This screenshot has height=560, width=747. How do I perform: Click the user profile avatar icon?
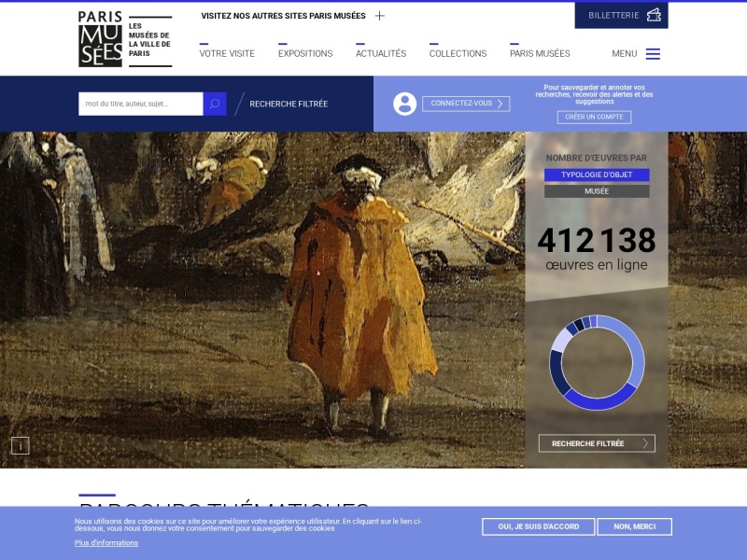click(404, 104)
